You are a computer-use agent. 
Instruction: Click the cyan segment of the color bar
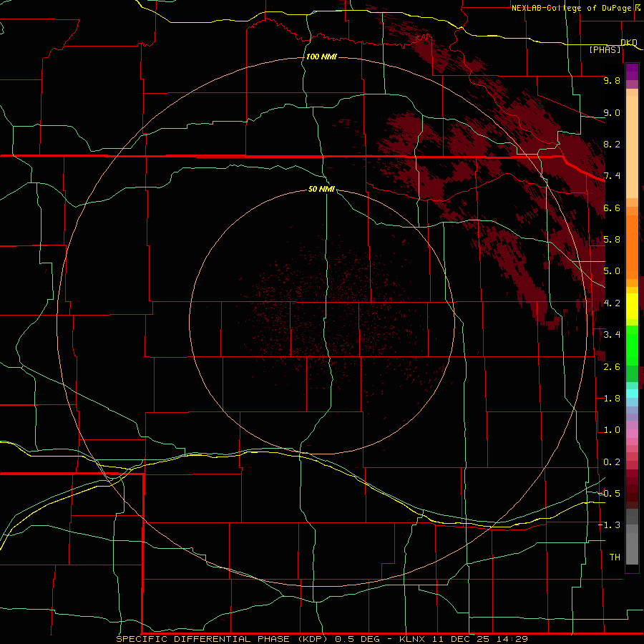[632, 394]
